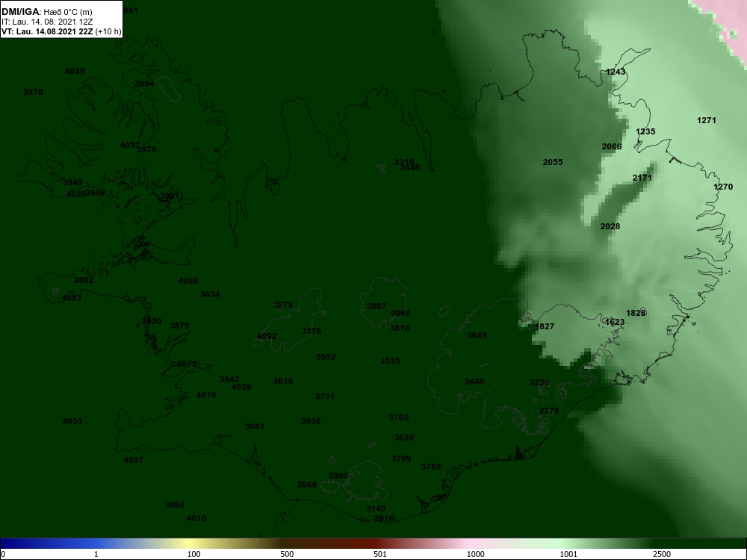
Task: Select the value label 2055
Action: pyautogui.click(x=553, y=162)
